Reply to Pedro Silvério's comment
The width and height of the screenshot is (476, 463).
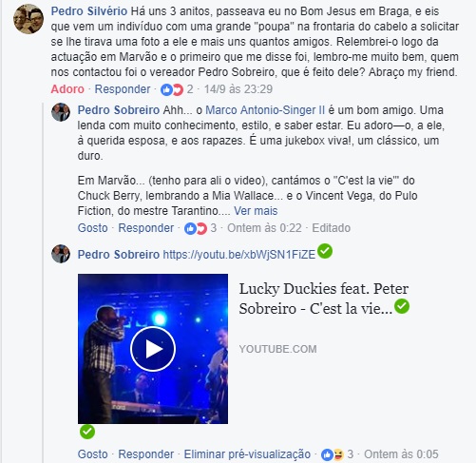[x=123, y=89]
